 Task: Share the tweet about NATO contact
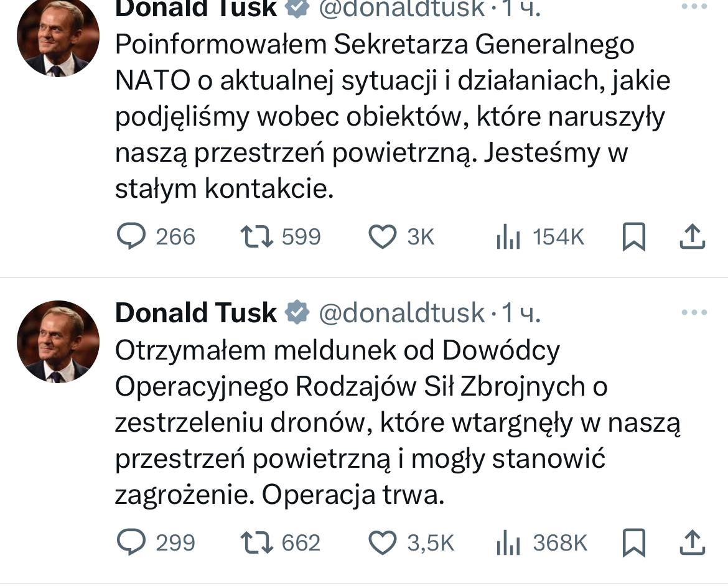[690, 237]
